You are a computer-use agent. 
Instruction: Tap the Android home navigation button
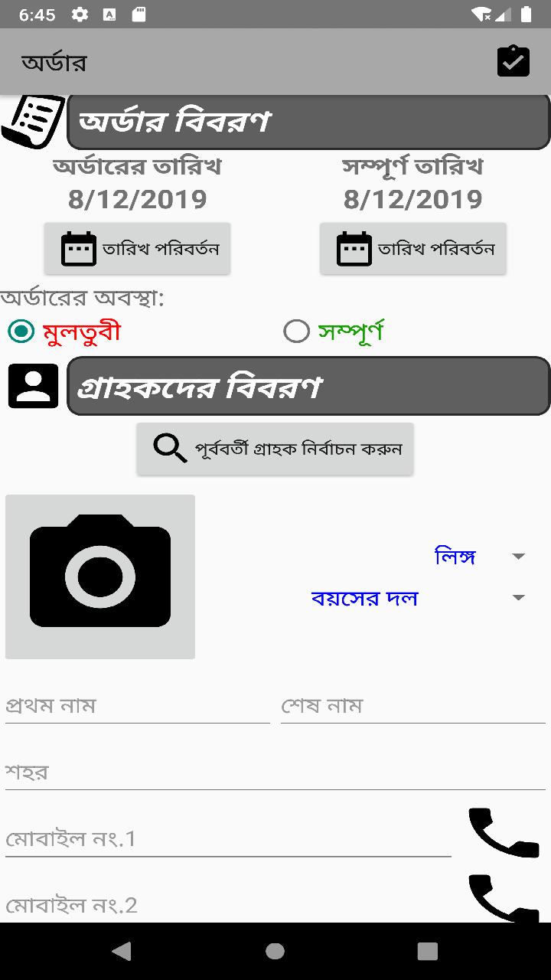[x=275, y=951]
